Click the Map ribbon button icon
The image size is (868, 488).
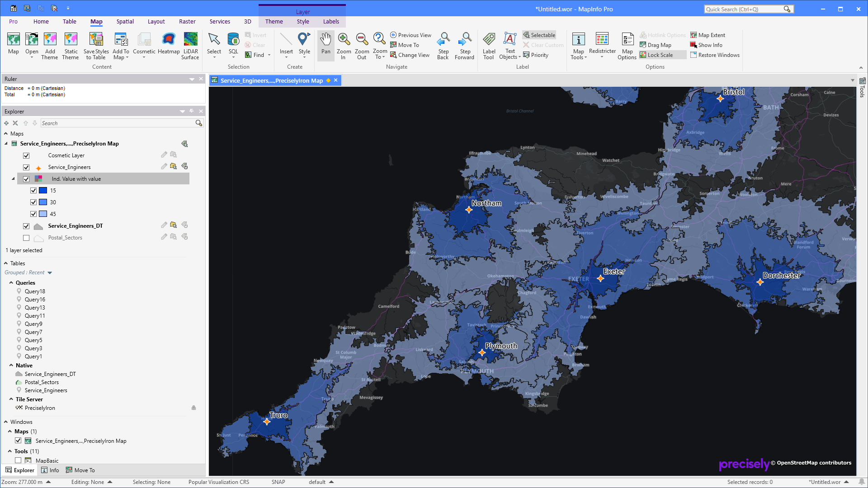pyautogui.click(x=14, y=40)
